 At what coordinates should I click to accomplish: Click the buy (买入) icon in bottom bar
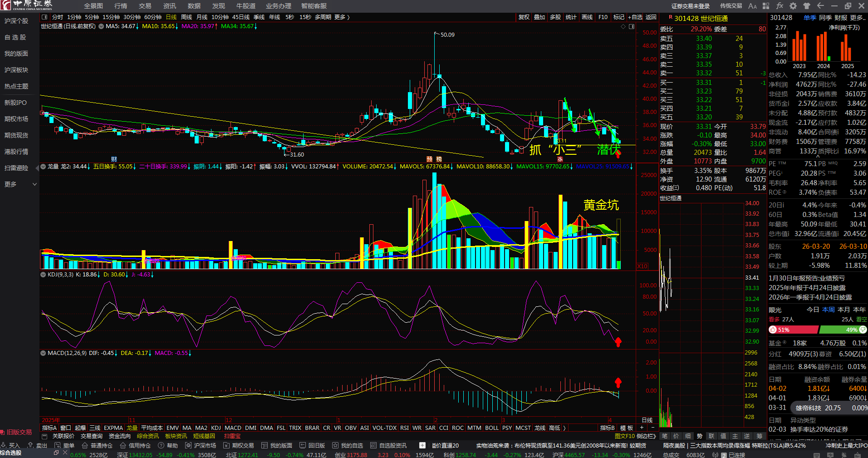[4, 445]
